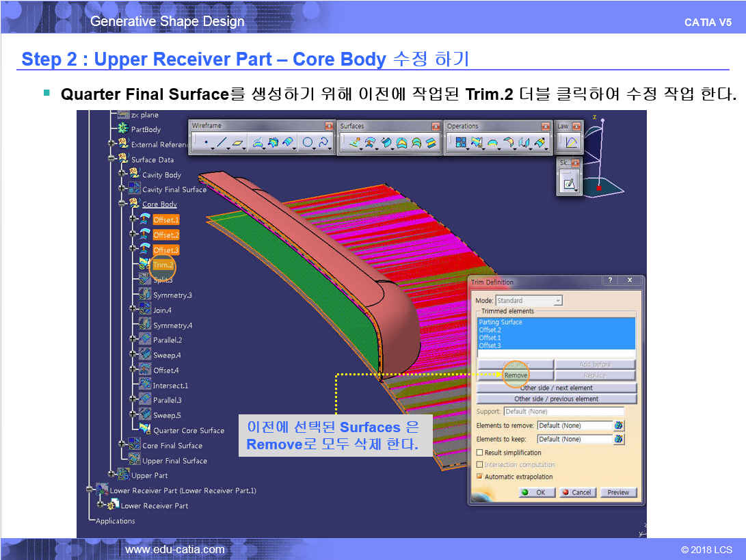Open the Mode dropdown in Trim Definition
Viewport: 746px width, 560px height.
(558, 301)
